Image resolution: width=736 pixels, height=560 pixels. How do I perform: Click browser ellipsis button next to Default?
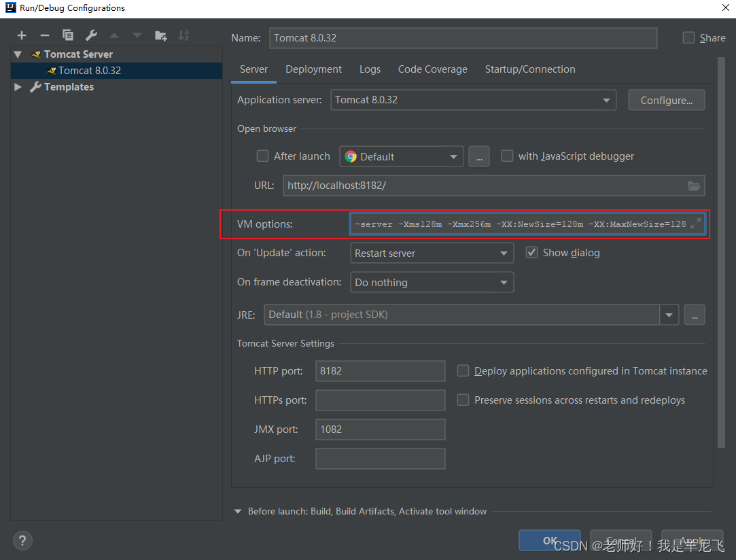(x=479, y=156)
